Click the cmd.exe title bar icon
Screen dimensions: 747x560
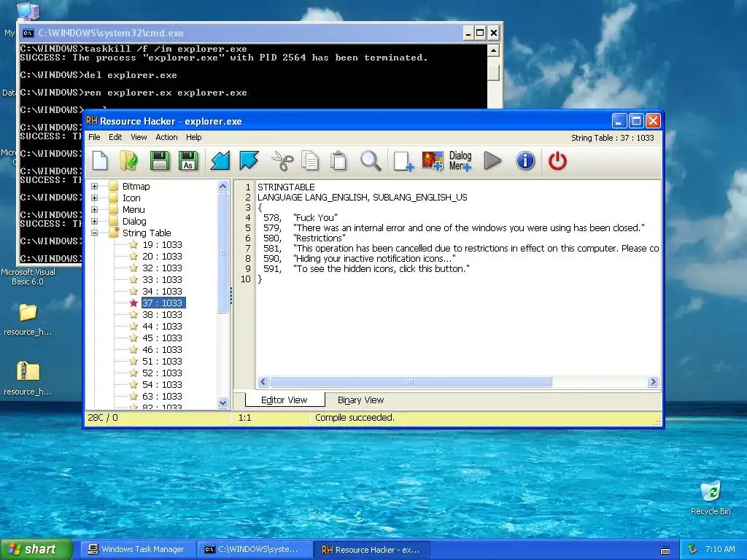(28, 33)
